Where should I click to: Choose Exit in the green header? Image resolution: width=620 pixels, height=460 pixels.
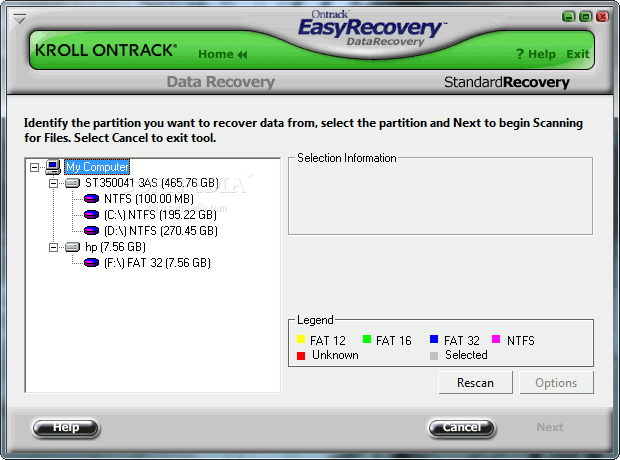[578, 54]
